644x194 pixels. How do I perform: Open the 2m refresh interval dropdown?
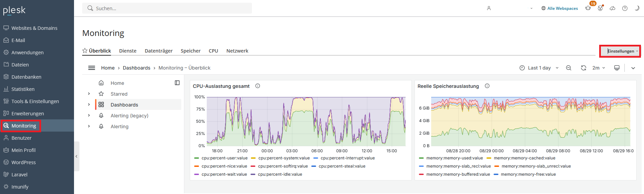tap(599, 68)
